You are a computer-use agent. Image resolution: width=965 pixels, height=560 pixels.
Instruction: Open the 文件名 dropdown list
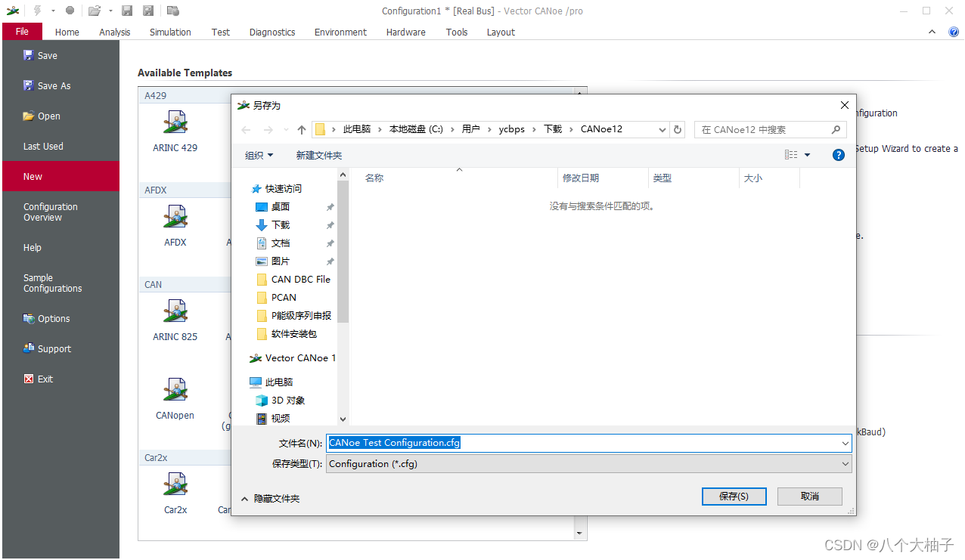click(846, 444)
